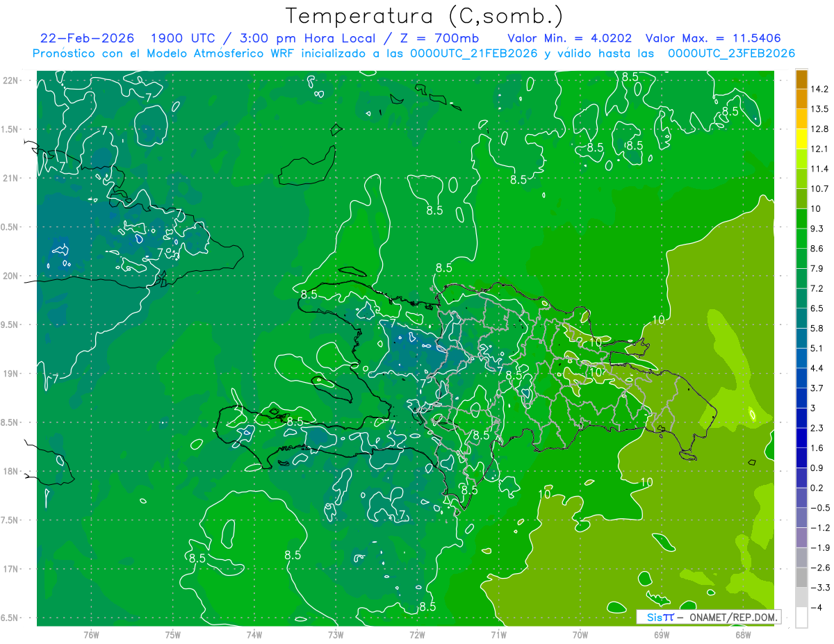Click the "11.4" color scale label

(819, 169)
